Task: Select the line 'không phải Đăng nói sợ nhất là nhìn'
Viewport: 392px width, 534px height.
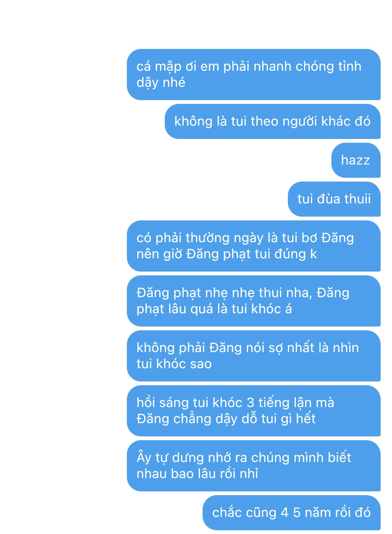Action: tap(247, 348)
